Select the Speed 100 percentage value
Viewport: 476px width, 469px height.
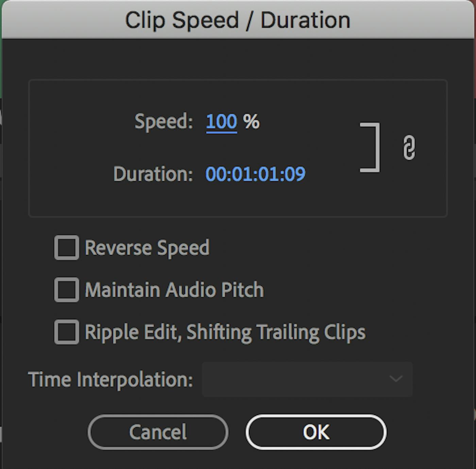(x=221, y=122)
